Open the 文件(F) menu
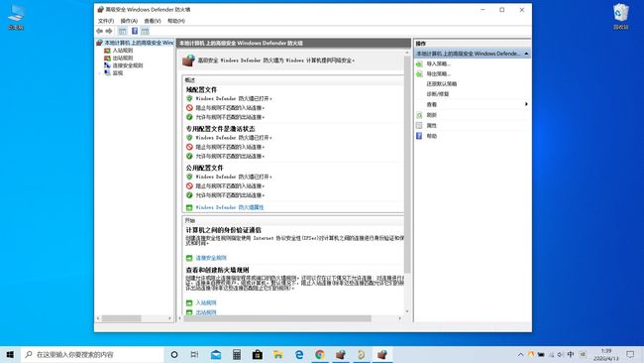The width and height of the screenshot is (644, 363). tap(106, 21)
